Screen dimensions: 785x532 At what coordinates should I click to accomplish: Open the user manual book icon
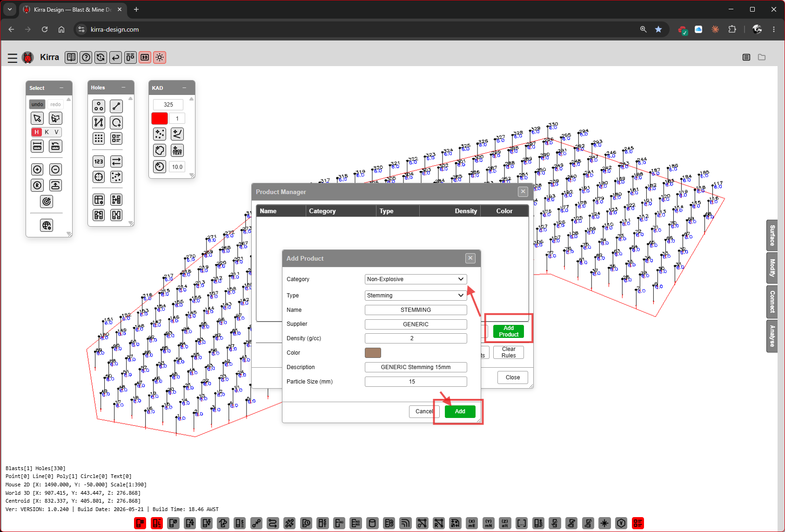[x=71, y=57]
